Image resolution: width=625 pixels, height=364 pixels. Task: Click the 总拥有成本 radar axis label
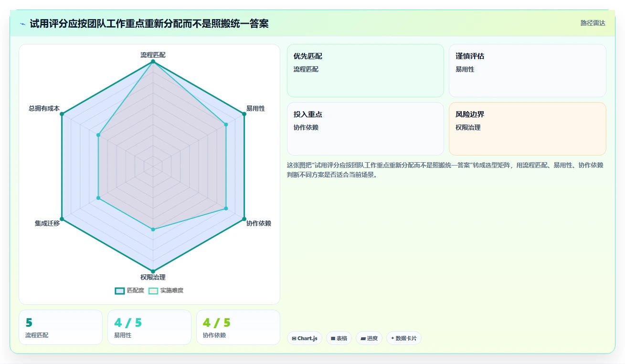[x=44, y=108]
